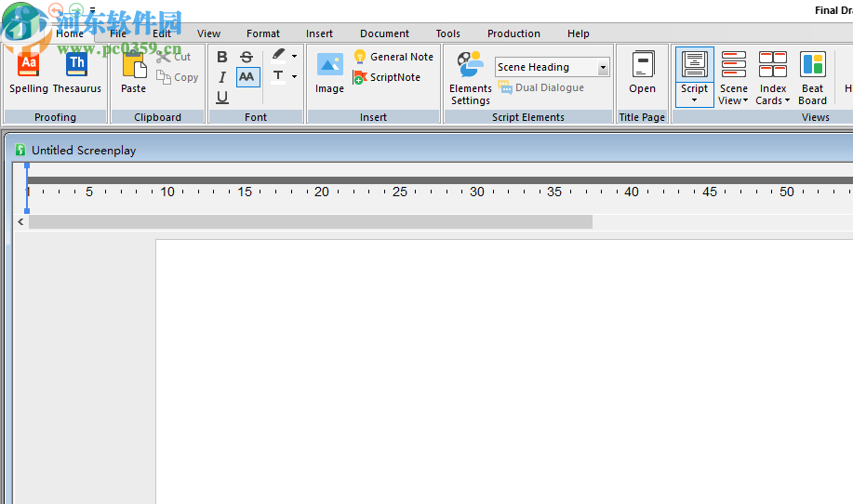Click the ruler left-arrow scroll button

[20, 222]
